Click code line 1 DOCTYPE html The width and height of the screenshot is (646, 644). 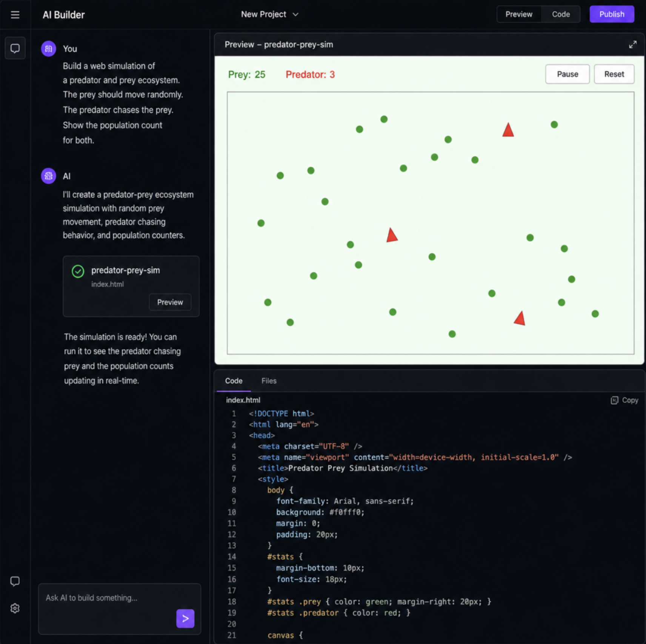coord(281,414)
